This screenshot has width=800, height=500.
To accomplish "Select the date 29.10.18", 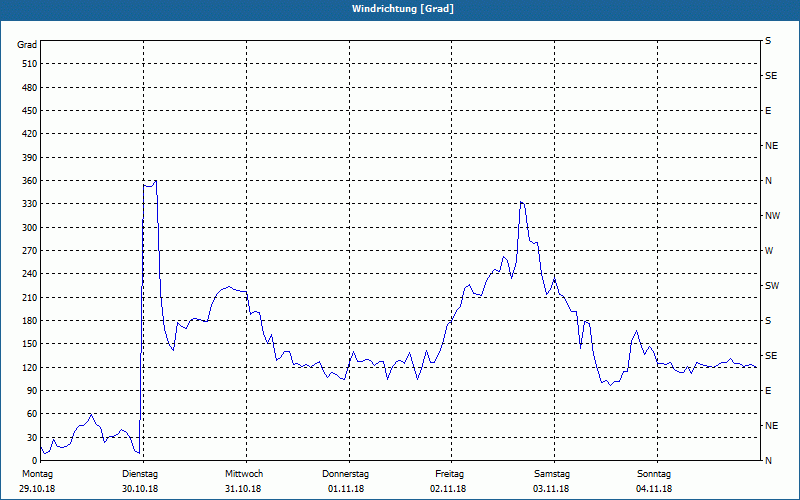I will pyautogui.click(x=37, y=489).
